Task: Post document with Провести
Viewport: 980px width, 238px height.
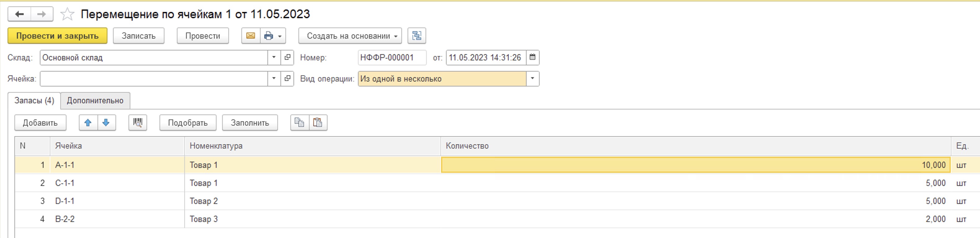Action: pos(203,36)
